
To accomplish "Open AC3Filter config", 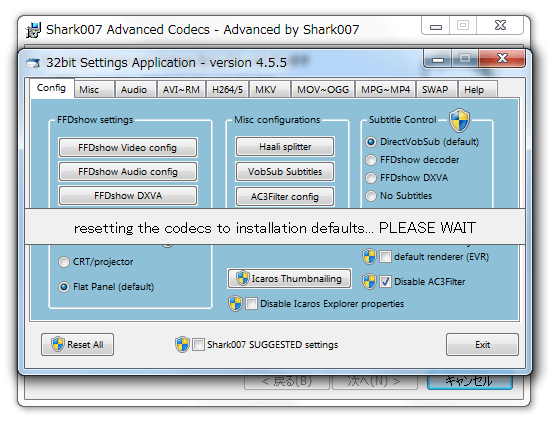I will [285, 196].
